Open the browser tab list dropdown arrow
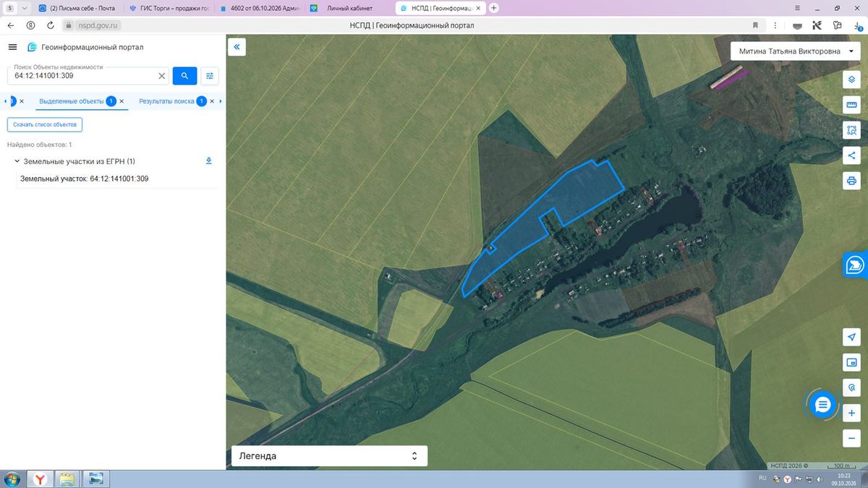This screenshot has height=488, width=868. 25,8
